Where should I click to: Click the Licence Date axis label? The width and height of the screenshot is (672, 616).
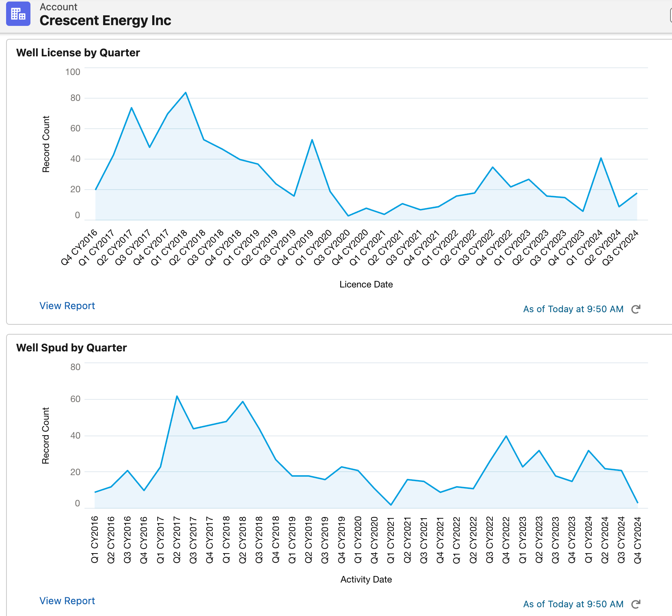point(365,284)
